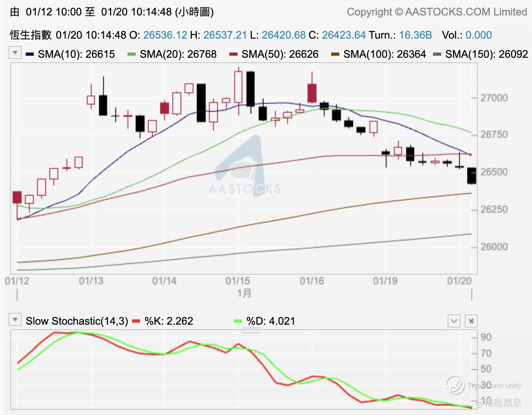Click the turnover value 16.36B
This screenshot has width=532, height=415.
(x=415, y=35)
